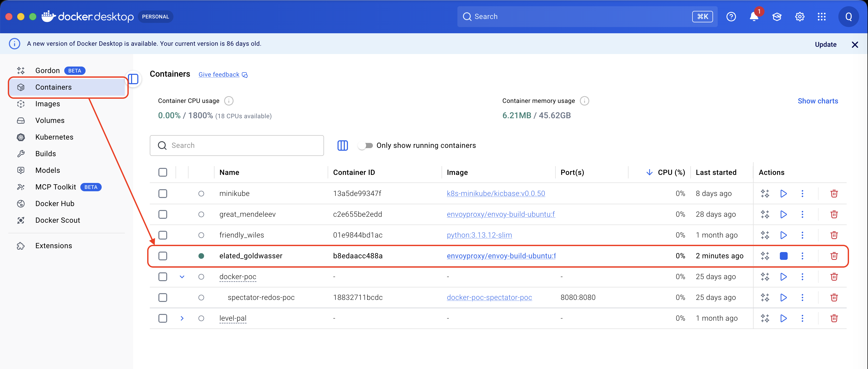This screenshot has width=868, height=369.
Task: Open more actions for docker-poc
Action: [802, 277]
